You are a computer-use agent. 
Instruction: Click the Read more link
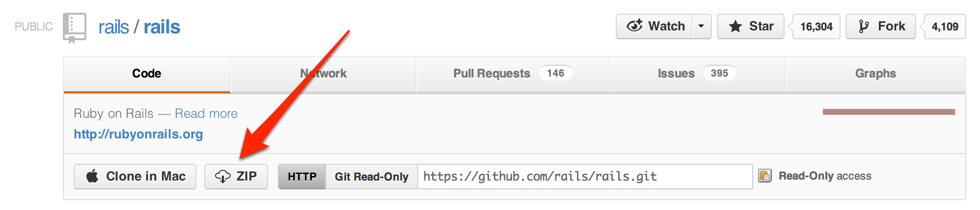pos(206,113)
